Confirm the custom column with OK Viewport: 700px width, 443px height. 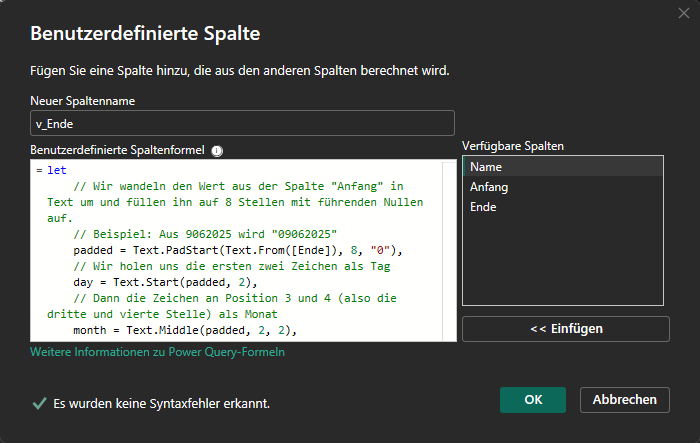click(x=533, y=400)
